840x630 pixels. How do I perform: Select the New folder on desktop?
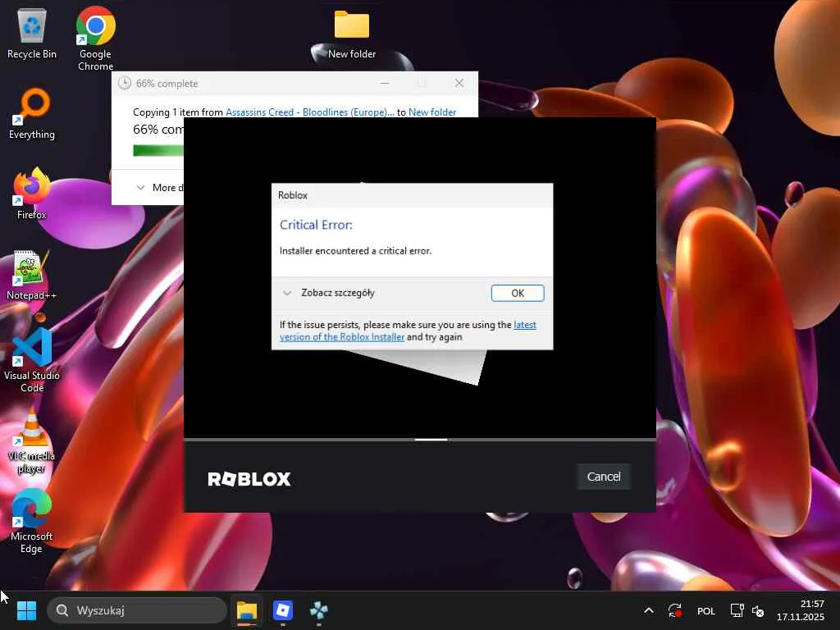click(352, 34)
